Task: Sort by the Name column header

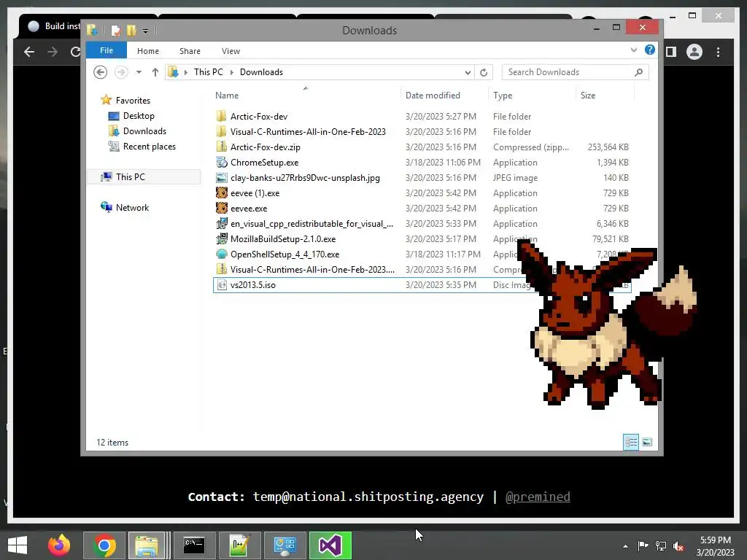Action: coord(306,96)
